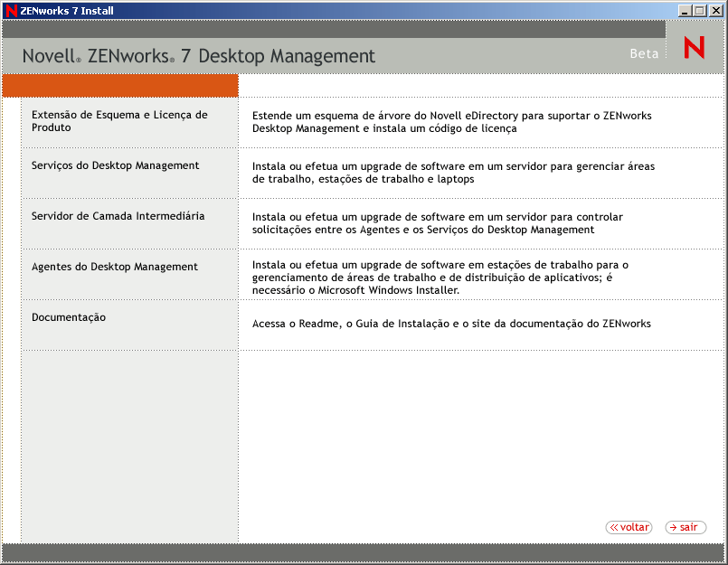Click the ZENworks 7 Desktop Management header title
This screenshot has width=728, height=565.
(x=199, y=55)
